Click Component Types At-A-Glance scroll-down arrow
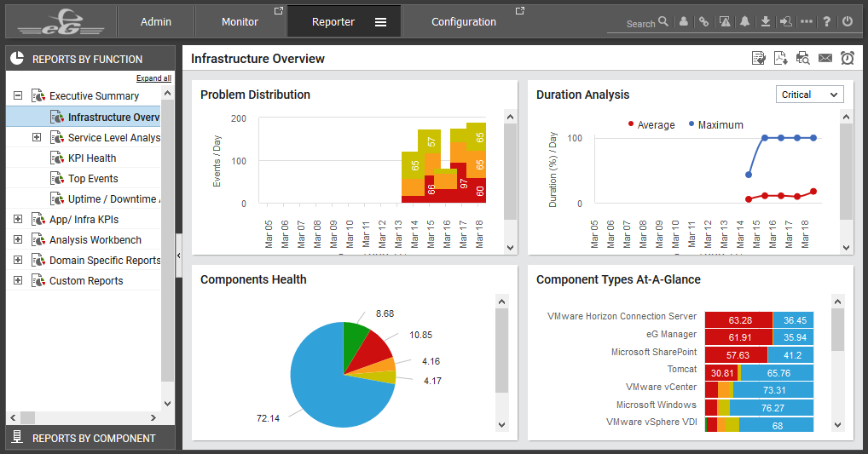The image size is (868, 454). (x=837, y=425)
